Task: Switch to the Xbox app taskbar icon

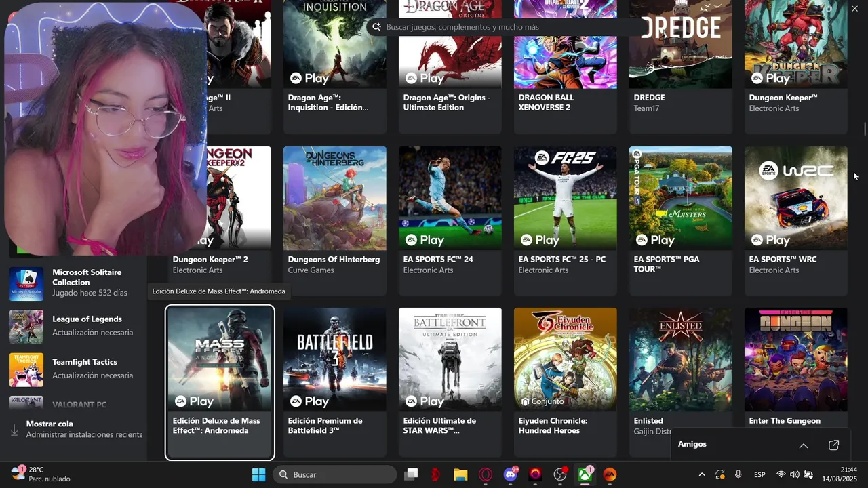Action: 585,474
